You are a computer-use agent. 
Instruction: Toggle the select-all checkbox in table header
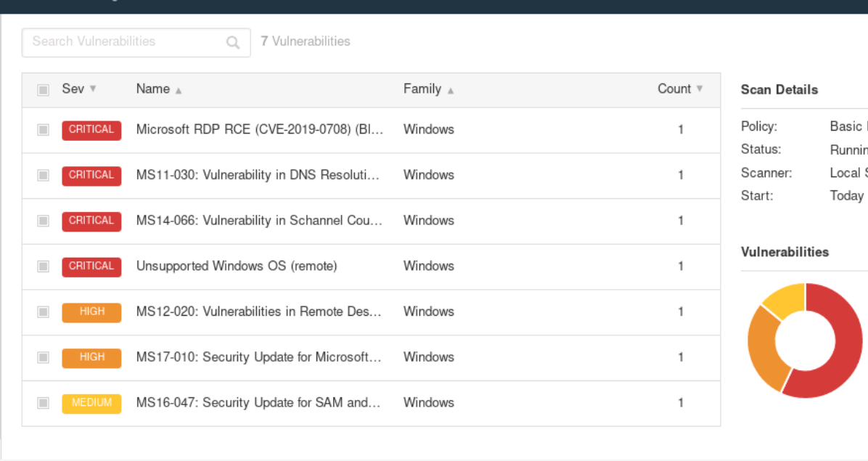click(x=44, y=90)
